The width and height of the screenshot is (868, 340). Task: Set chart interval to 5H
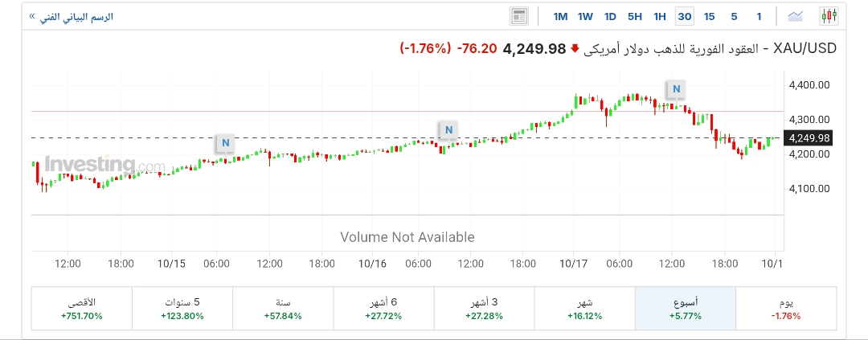[635, 16]
